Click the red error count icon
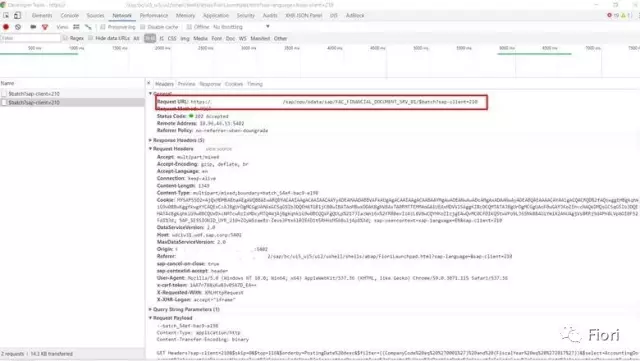 (609, 16)
